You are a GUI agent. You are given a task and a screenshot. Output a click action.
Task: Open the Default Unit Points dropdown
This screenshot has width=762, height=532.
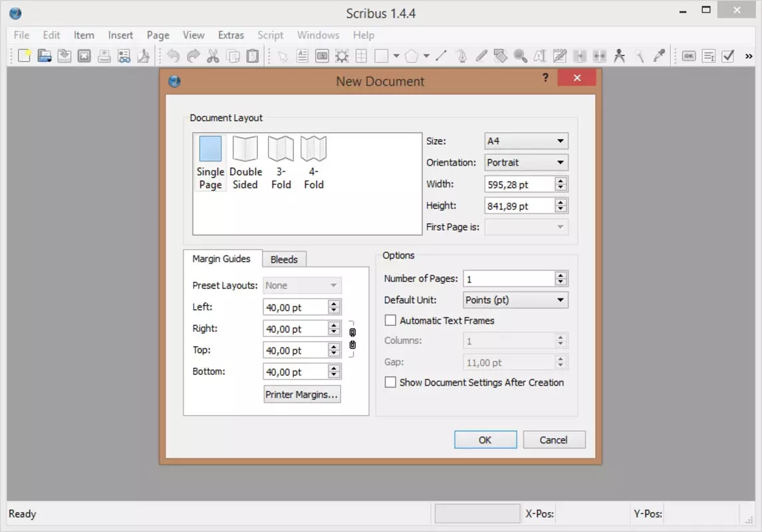tap(515, 300)
